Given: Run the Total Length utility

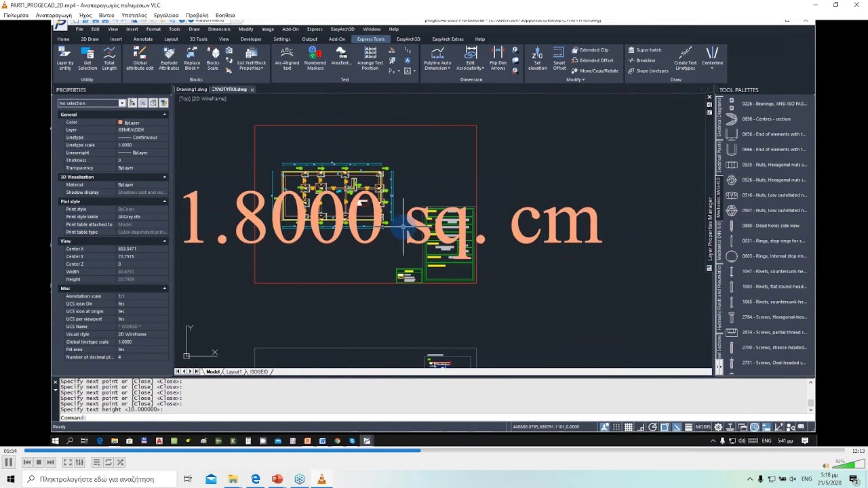Looking at the screenshot, I should [x=109, y=59].
